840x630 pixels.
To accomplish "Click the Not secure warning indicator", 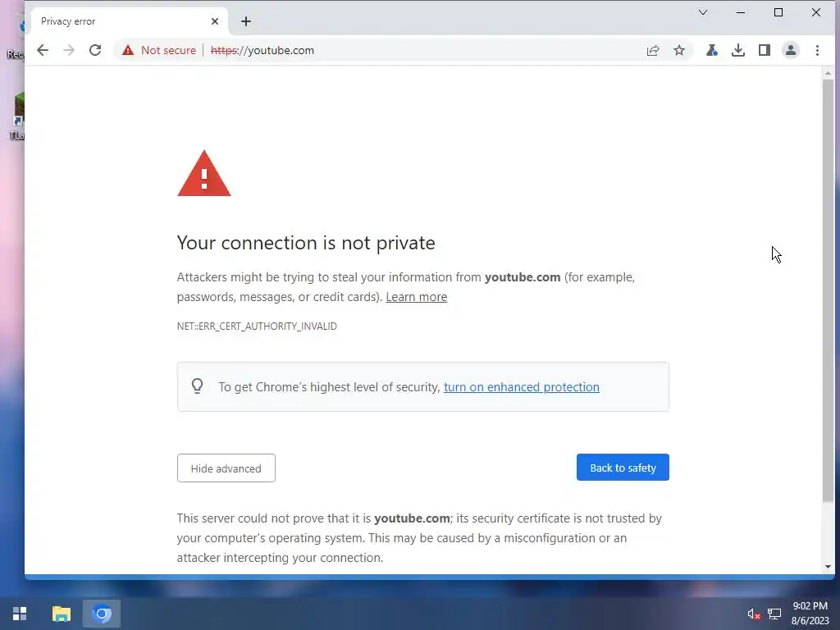I will (x=159, y=50).
